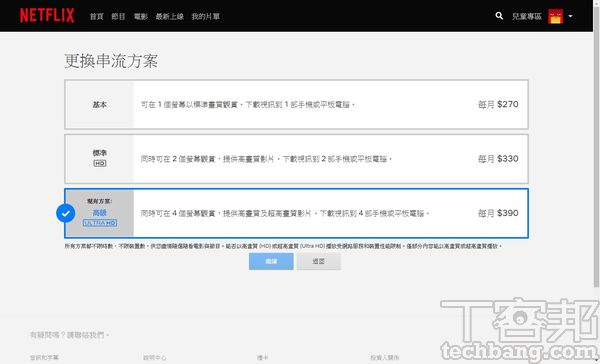Click the 返回 button
600x364 pixels.
coord(318,261)
